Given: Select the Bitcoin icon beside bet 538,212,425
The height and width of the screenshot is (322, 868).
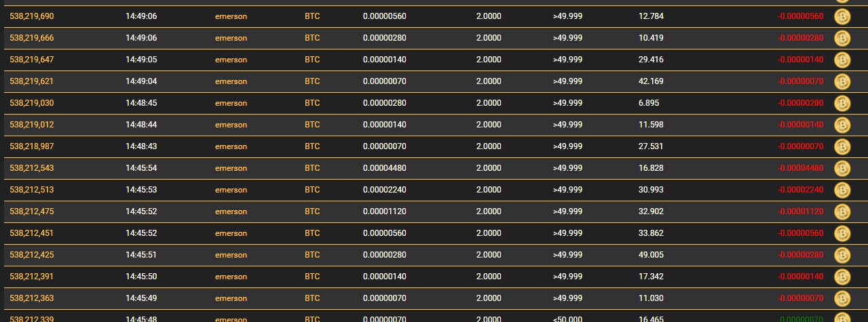Looking at the screenshot, I should 842,255.
